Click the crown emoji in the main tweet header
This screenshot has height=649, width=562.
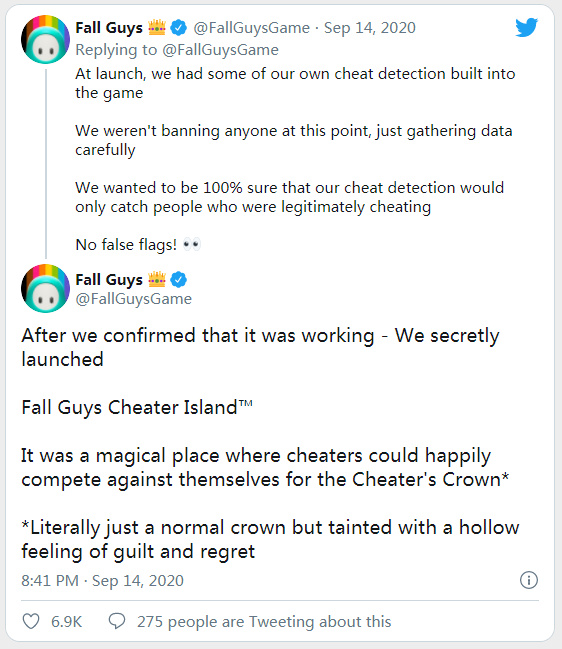[x=157, y=279]
